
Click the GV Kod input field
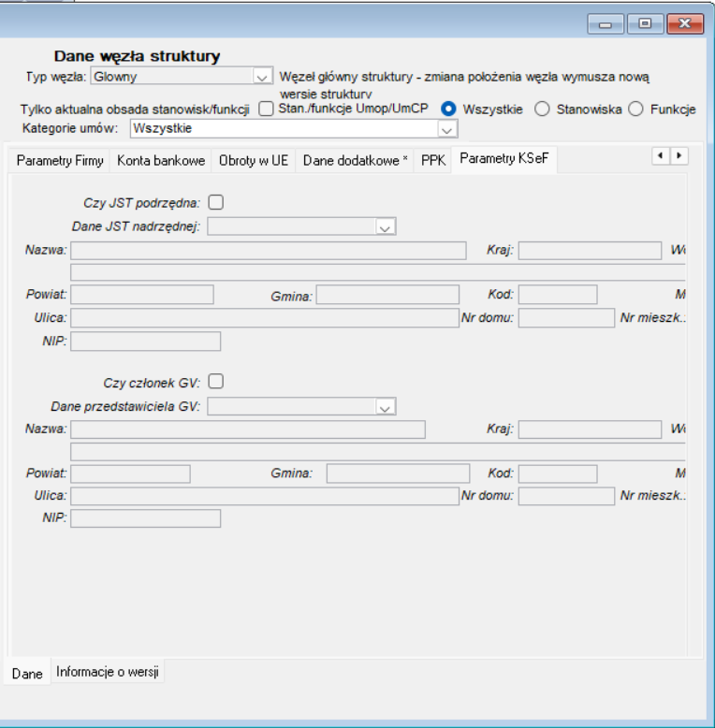[x=558, y=474]
